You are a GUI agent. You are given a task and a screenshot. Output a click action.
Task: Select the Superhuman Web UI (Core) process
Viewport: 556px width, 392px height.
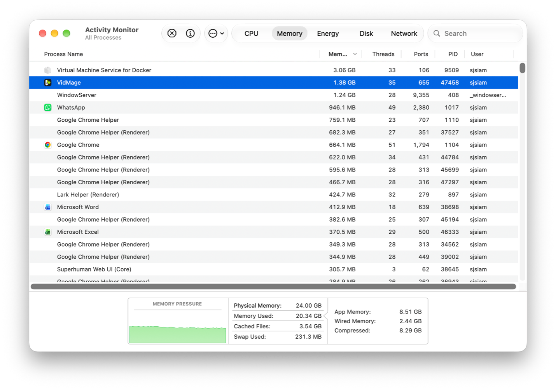274,269
